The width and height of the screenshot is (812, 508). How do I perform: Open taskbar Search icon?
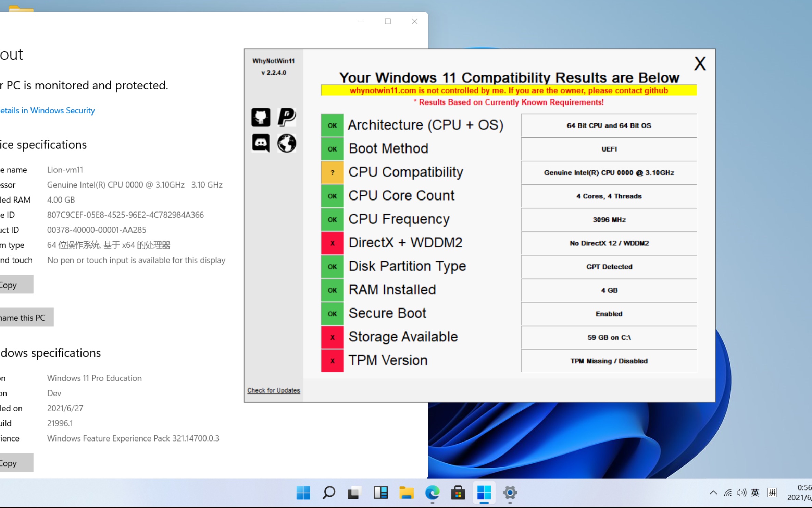[329, 493]
